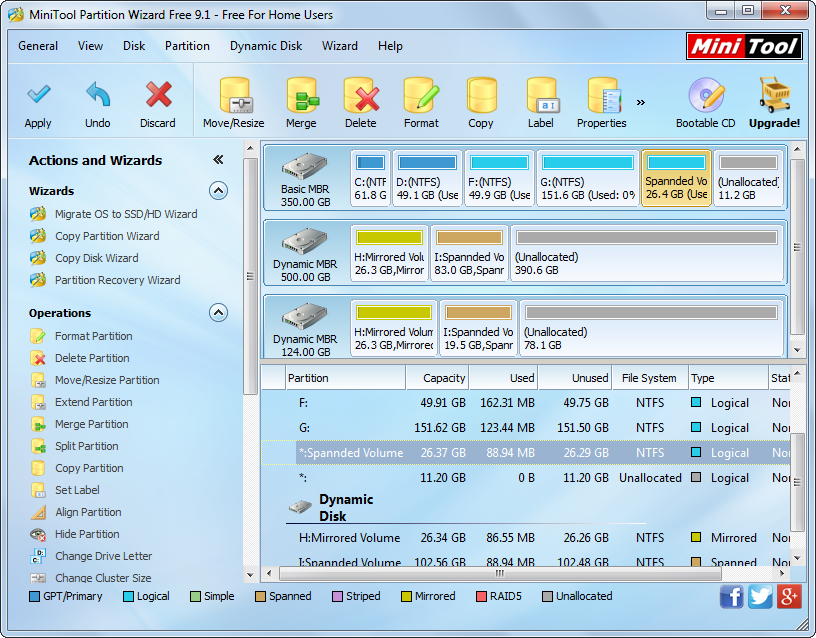
Task: Open the Twitter share icon
Action: coord(760,596)
